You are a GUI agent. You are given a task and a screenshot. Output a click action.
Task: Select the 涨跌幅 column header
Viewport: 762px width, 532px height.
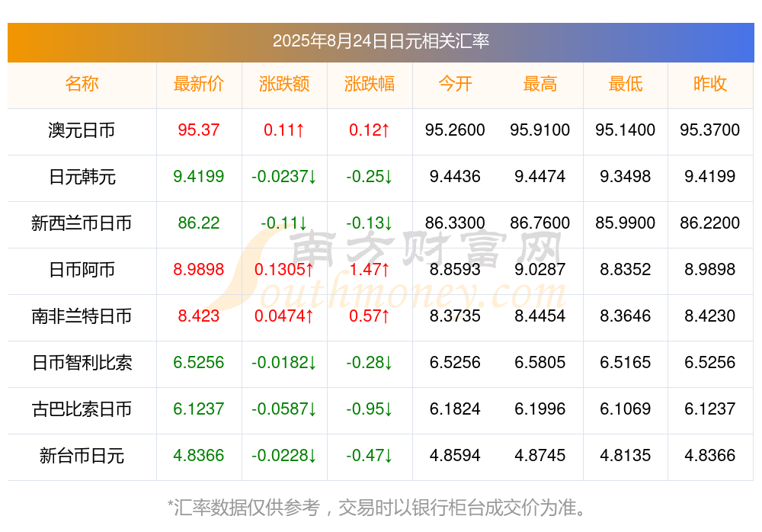point(370,84)
